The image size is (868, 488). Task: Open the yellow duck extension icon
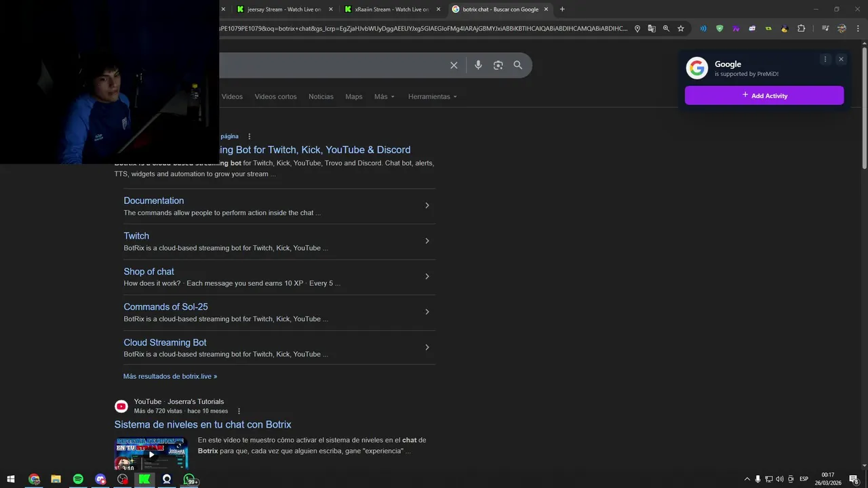785,28
